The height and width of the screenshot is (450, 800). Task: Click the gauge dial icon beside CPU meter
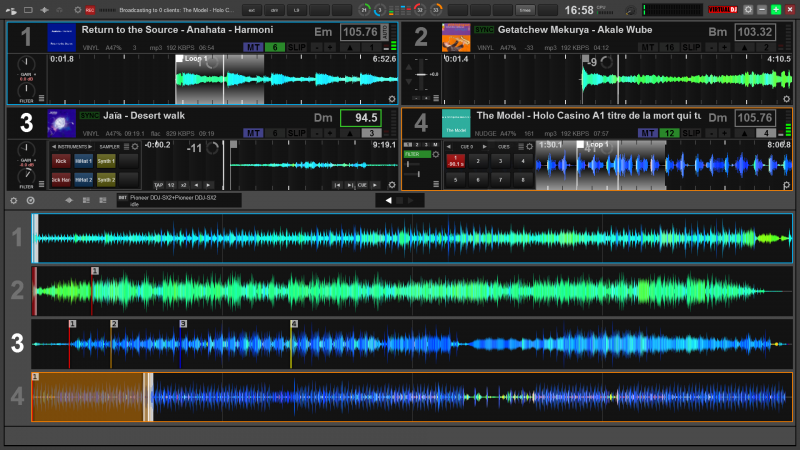(631, 10)
